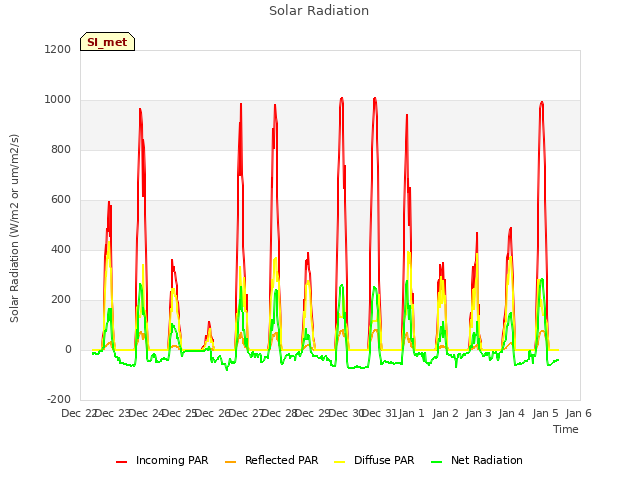
Task: Click the 1000 y-axis tick label
Action: [x=58, y=100]
